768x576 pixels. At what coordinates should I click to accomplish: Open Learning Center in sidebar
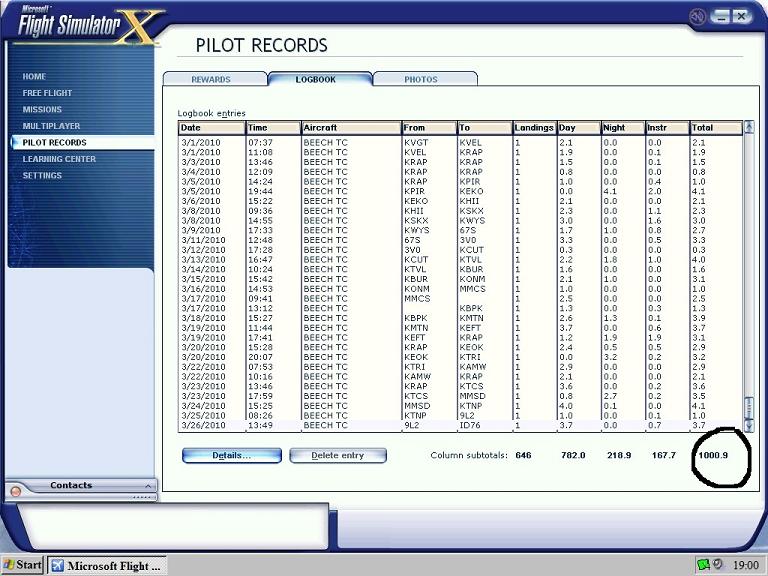[x=59, y=159]
